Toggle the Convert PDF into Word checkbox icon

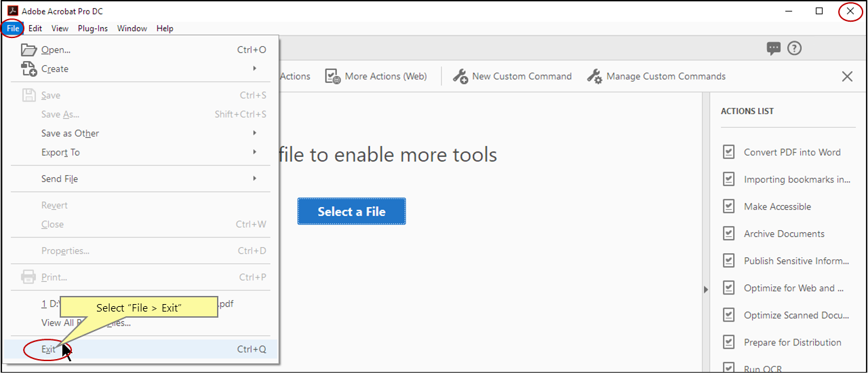729,152
